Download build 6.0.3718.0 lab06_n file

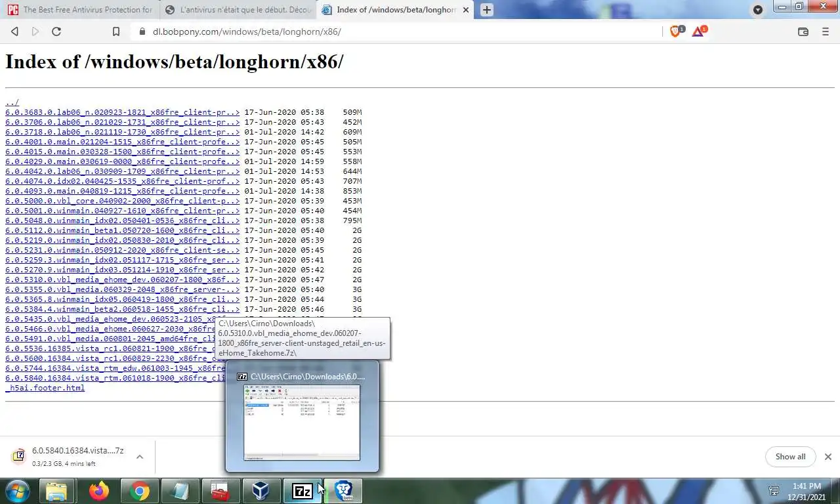coord(123,132)
